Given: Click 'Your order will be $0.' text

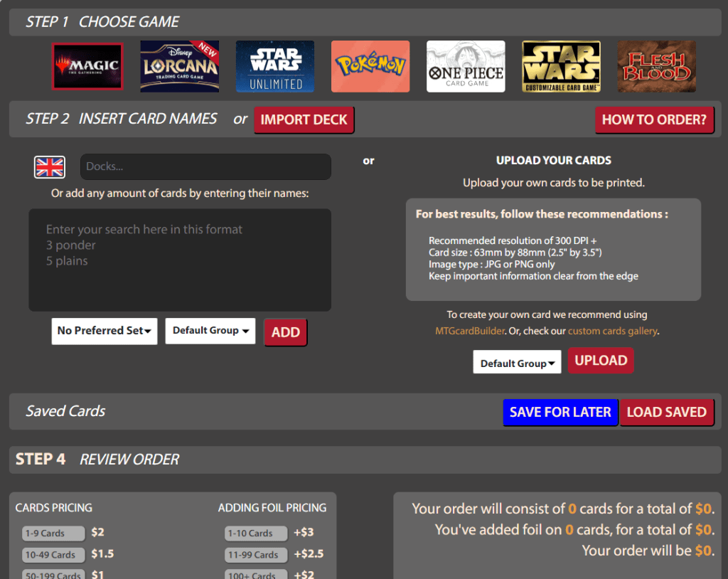Looking at the screenshot, I should point(648,551).
